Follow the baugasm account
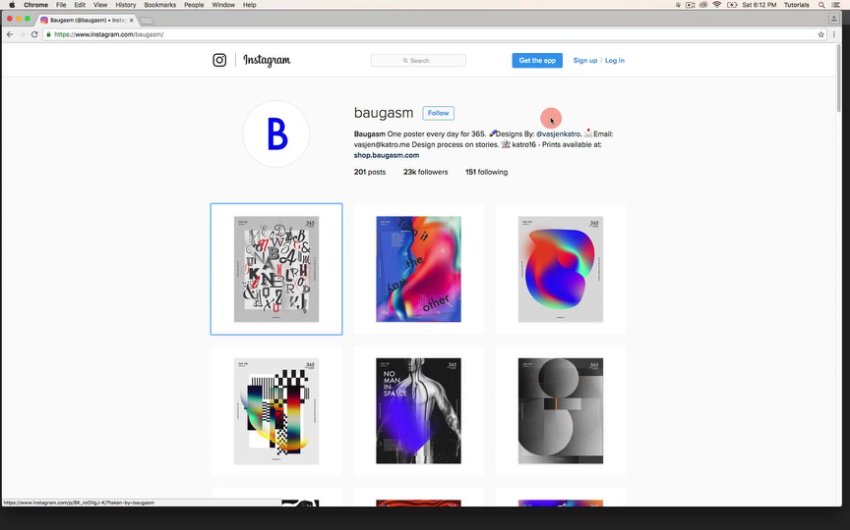Screen dimensions: 850x530 (438, 113)
